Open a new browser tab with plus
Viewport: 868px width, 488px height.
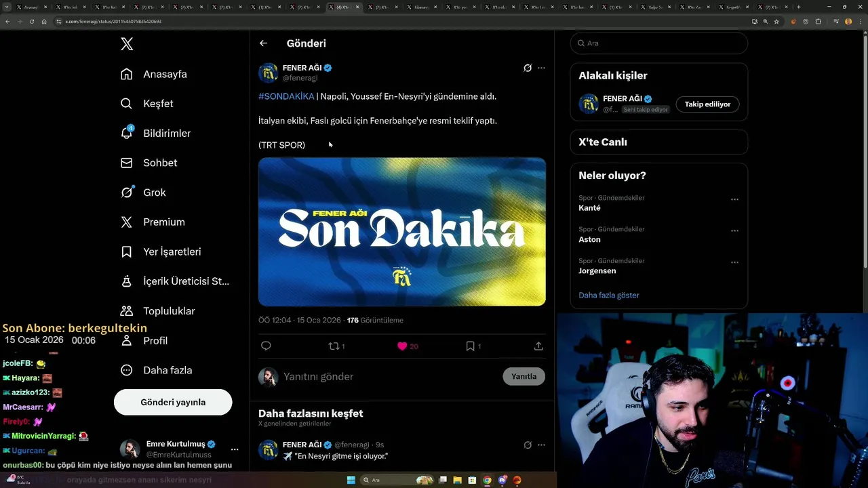point(798,7)
